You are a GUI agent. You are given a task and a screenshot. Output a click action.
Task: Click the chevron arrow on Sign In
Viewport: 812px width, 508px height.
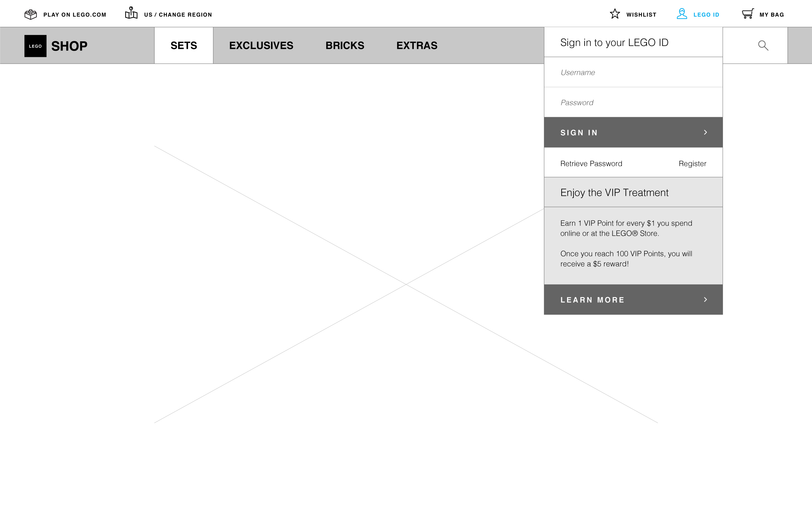point(705,132)
